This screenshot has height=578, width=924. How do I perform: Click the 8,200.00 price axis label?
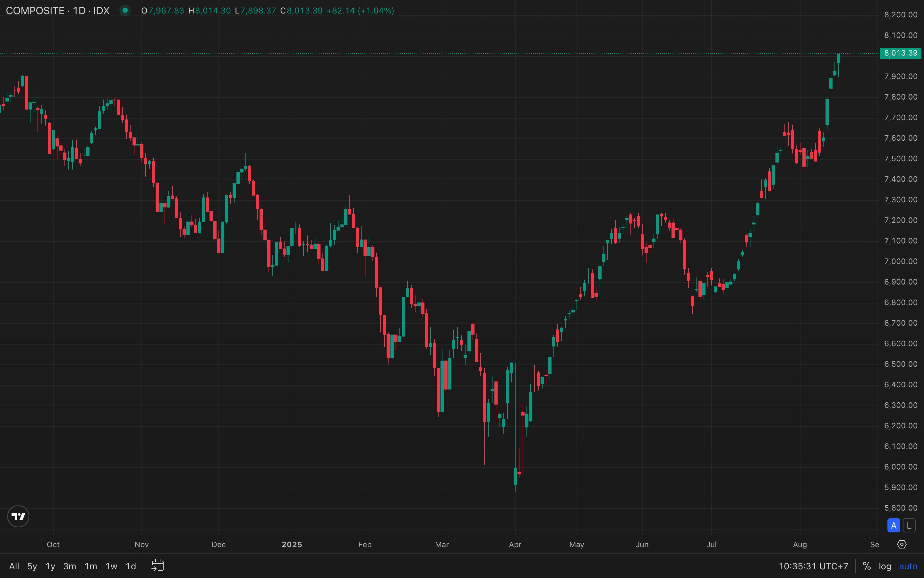pos(901,14)
